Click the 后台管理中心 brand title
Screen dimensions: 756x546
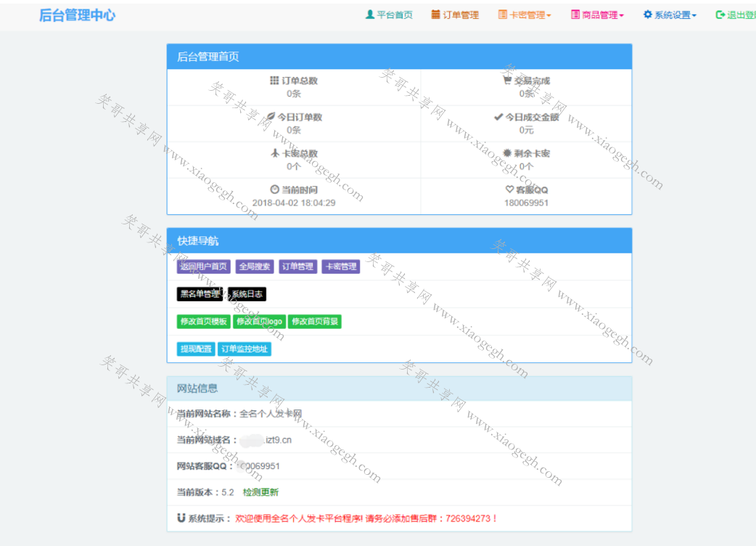(77, 15)
